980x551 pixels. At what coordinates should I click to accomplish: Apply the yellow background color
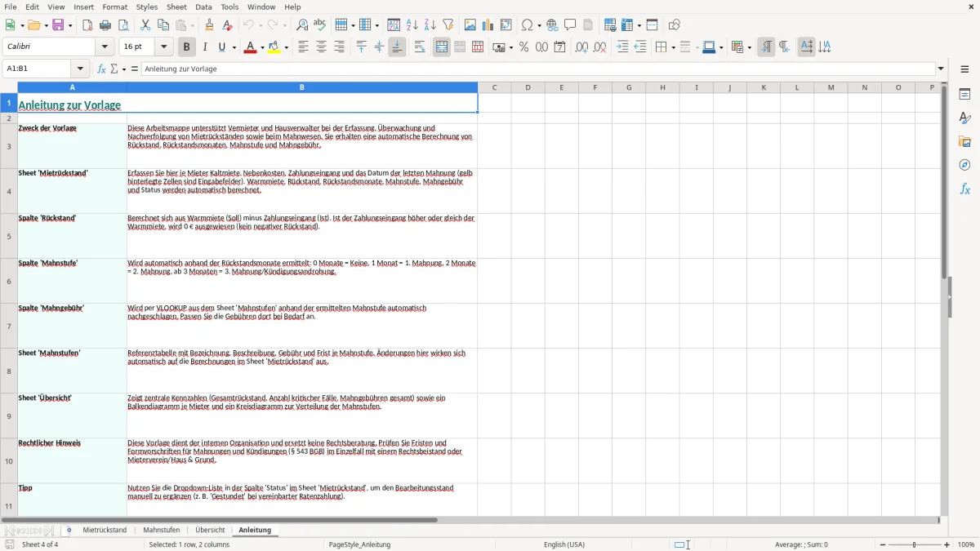(275, 47)
